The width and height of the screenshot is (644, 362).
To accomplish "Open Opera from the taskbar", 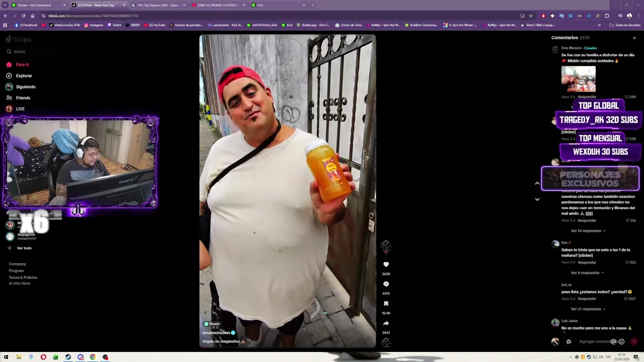I will pos(43,357).
